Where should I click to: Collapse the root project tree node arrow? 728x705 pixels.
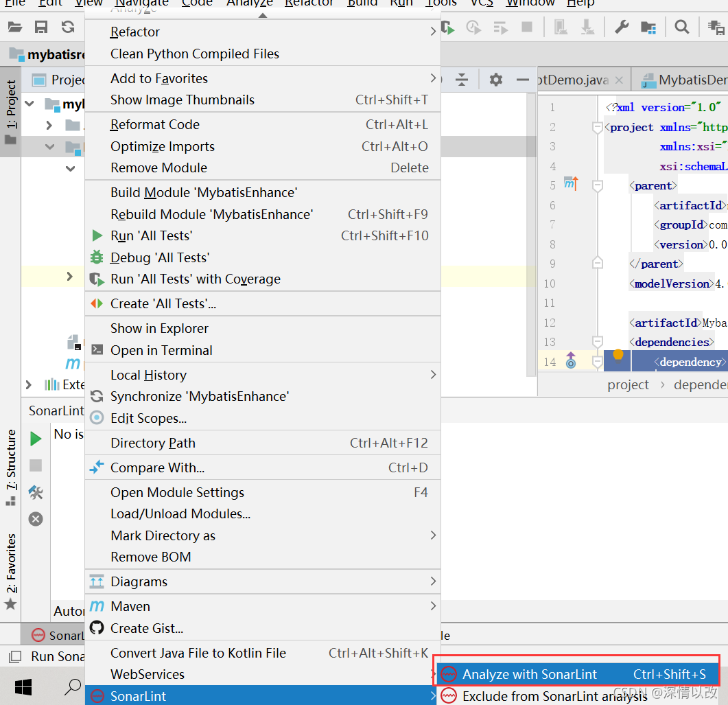pos(30,103)
